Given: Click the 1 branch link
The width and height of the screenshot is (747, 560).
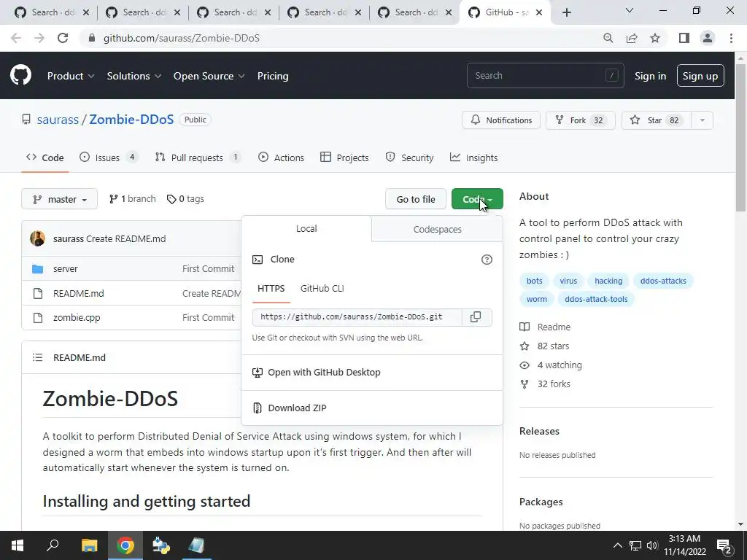Looking at the screenshot, I should 133,199.
